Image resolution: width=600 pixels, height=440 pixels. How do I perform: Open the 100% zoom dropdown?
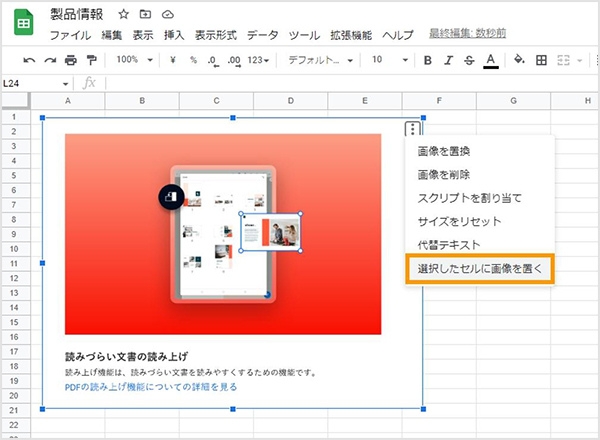(x=133, y=60)
